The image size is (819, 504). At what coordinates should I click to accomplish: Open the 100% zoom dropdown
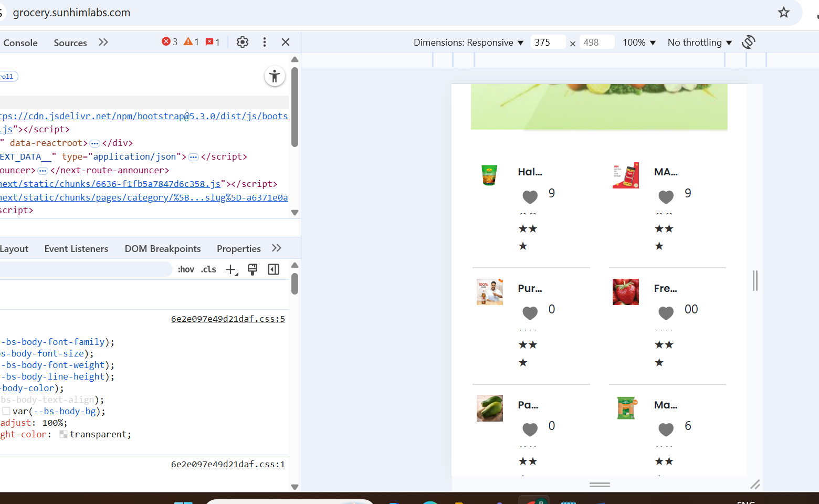[x=639, y=43]
